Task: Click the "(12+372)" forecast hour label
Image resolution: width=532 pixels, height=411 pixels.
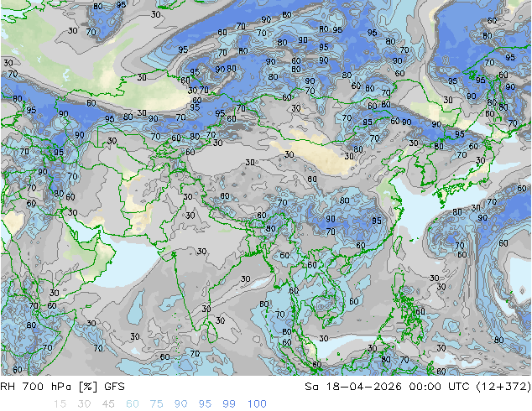Action: click(503, 387)
